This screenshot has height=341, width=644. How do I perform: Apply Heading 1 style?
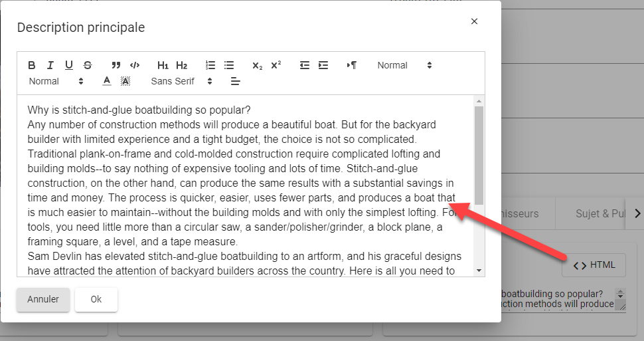click(163, 65)
